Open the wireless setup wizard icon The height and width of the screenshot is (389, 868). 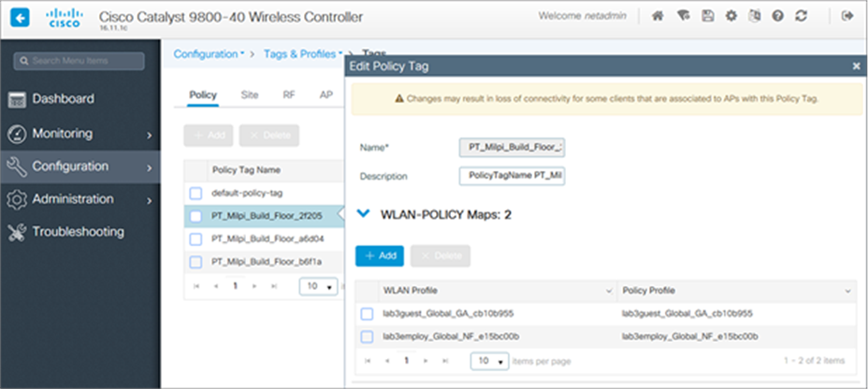pyautogui.click(x=683, y=17)
